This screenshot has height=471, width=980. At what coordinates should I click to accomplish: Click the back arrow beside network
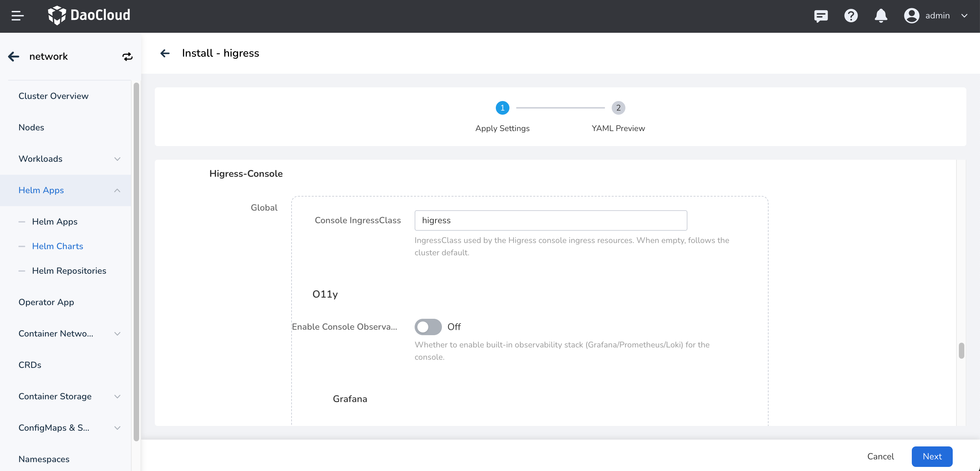14,56
